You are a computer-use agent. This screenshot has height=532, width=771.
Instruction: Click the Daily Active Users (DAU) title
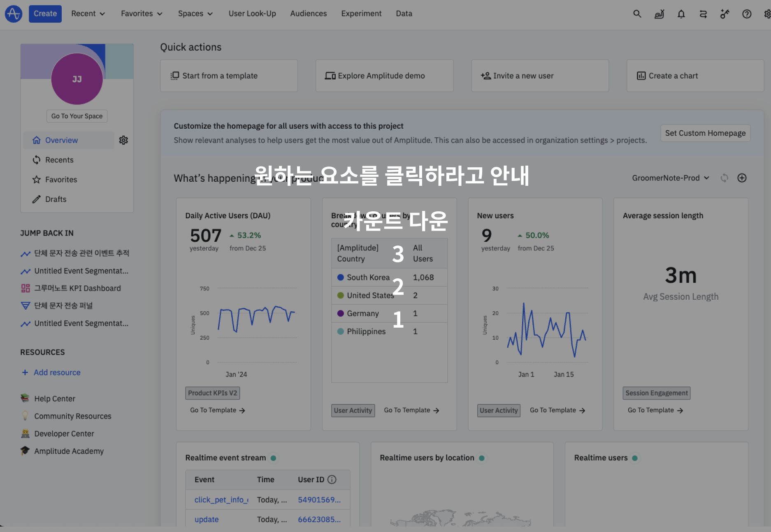click(x=228, y=215)
